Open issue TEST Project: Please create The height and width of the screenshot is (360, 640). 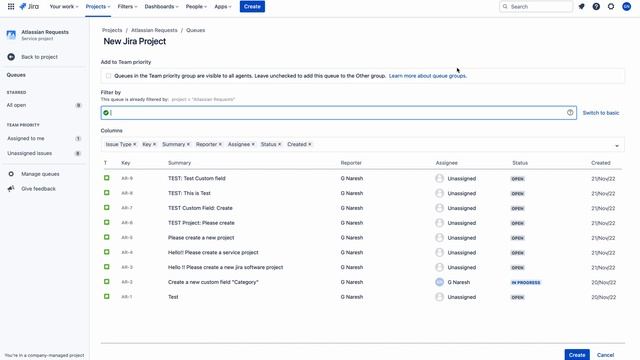click(x=201, y=223)
